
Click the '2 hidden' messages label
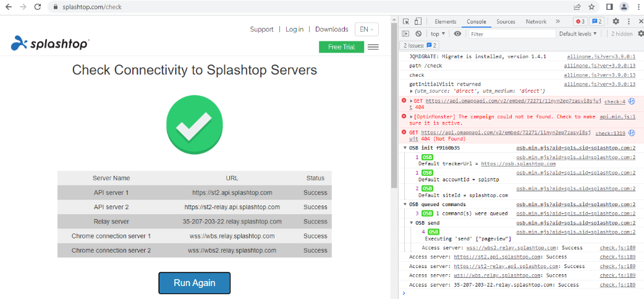click(622, 33)
